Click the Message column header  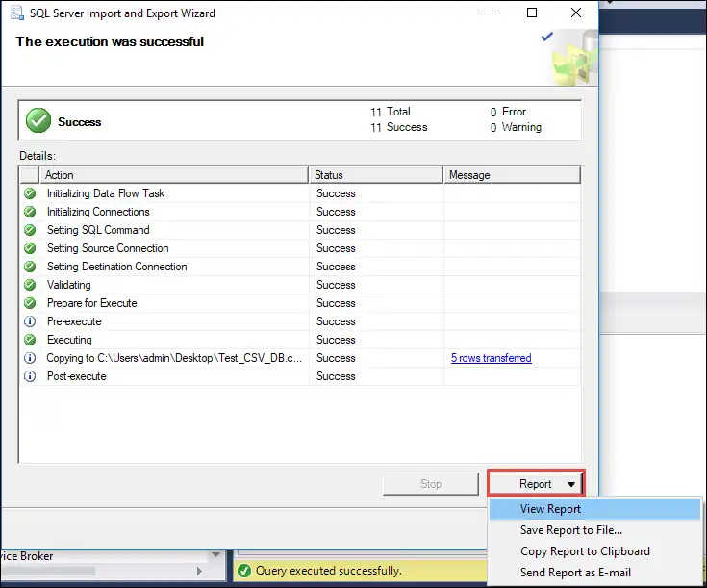pos(512,175)
